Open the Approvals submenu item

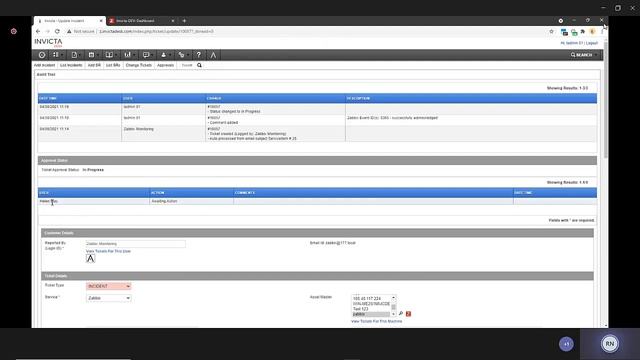pos(165,65)
